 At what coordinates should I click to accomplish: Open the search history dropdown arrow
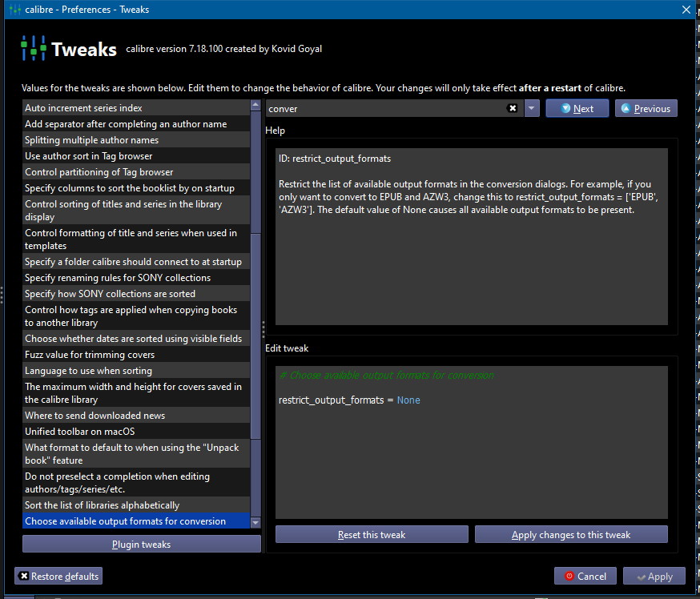[531, 108]
